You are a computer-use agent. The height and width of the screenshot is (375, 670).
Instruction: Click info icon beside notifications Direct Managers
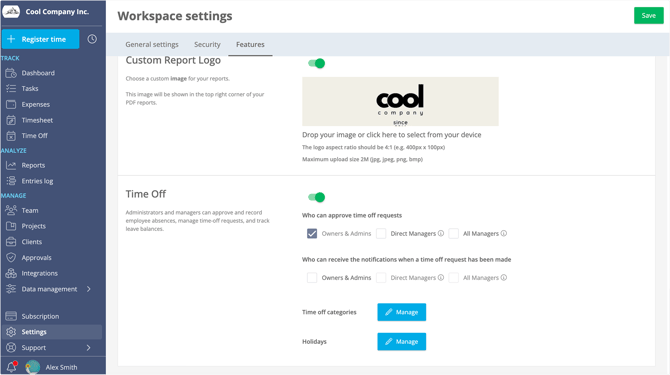point(441,278)
